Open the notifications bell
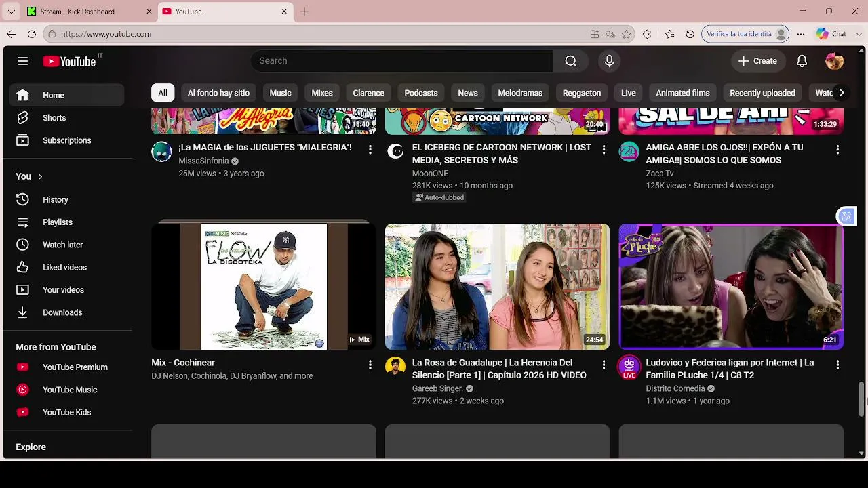 802,61
